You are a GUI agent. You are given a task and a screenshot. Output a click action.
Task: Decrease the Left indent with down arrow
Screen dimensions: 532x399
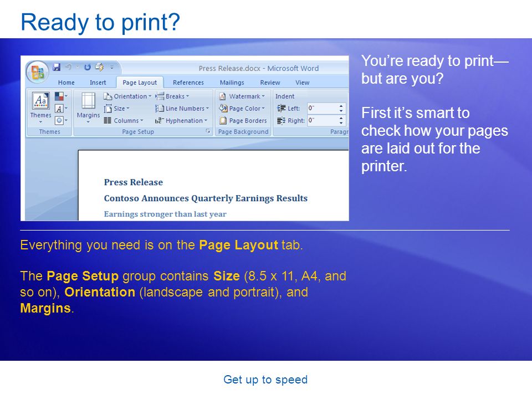(x=341, y=111)
